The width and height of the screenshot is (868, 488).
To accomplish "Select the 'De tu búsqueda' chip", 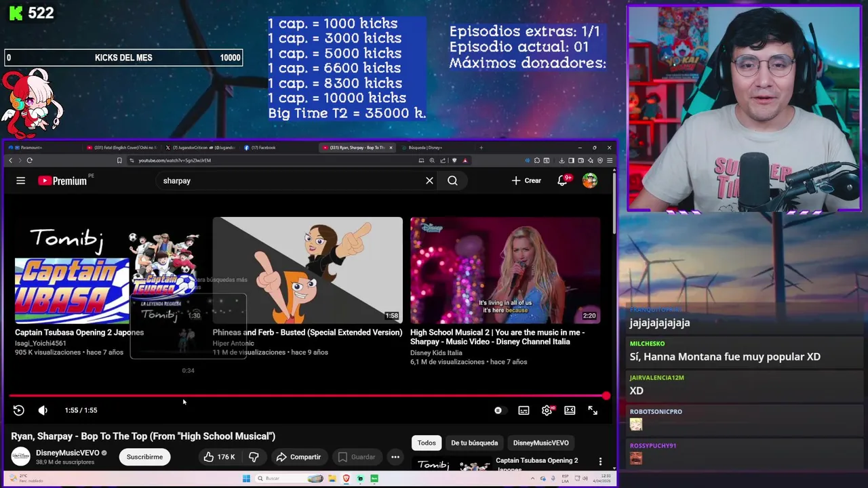I will 475,443.
